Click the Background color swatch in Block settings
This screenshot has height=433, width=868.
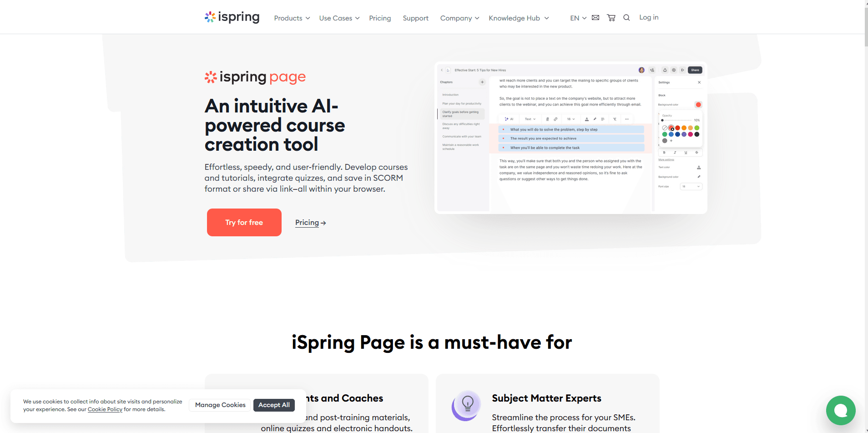pos(698,105)
